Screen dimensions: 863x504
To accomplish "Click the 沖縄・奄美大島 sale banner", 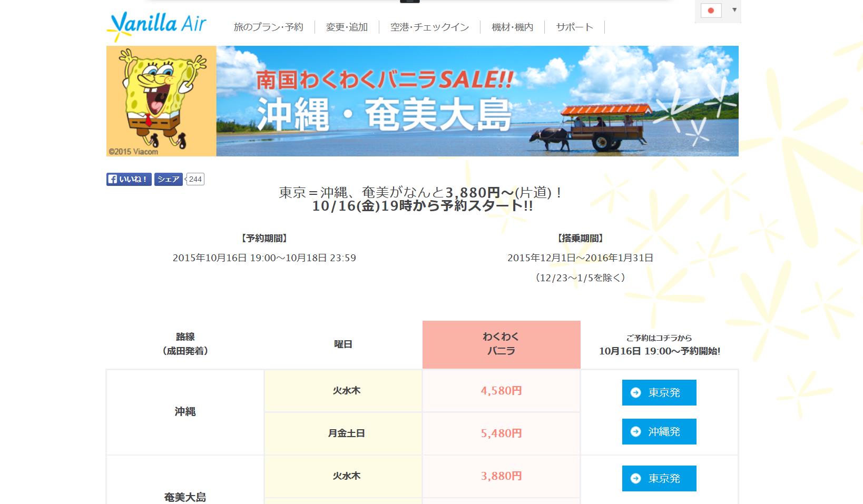I will 477,101.
